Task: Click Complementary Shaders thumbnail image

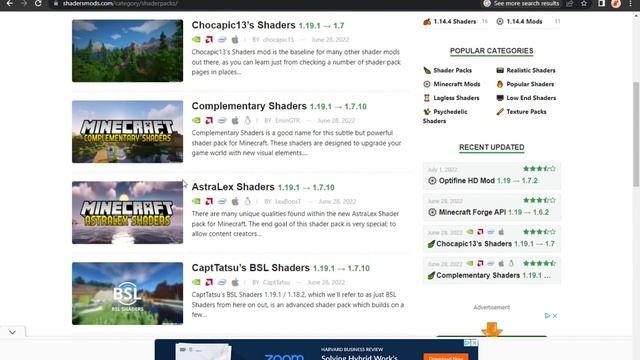Action: (127, 131)
